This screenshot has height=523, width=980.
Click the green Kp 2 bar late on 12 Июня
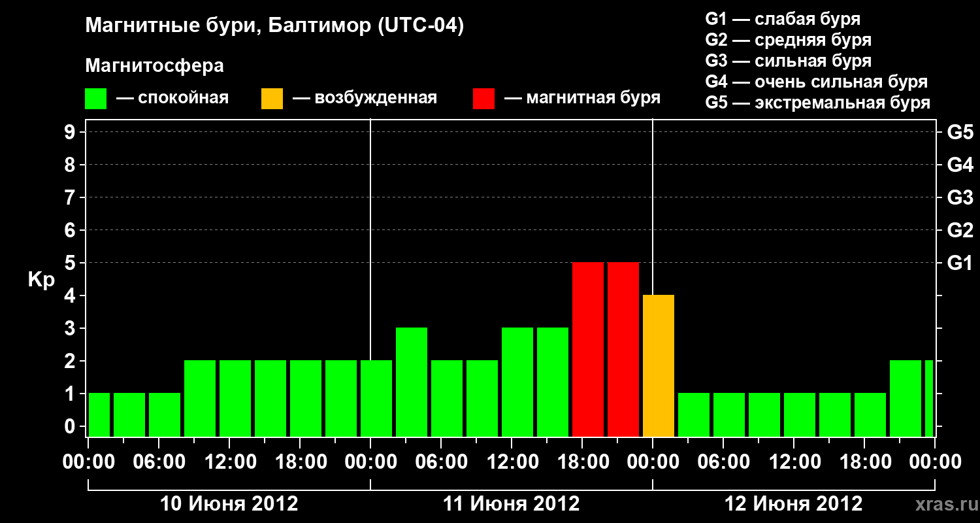pyautogui.click(x=906, y=398)
